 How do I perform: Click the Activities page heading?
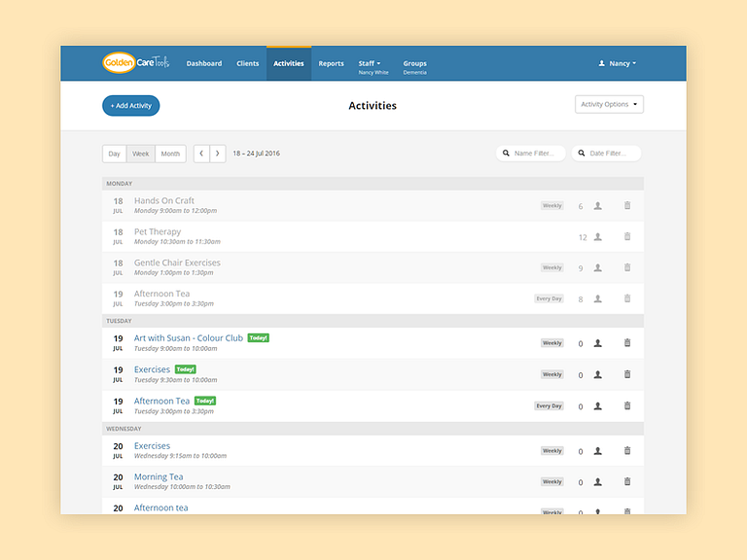pos(373,106)
